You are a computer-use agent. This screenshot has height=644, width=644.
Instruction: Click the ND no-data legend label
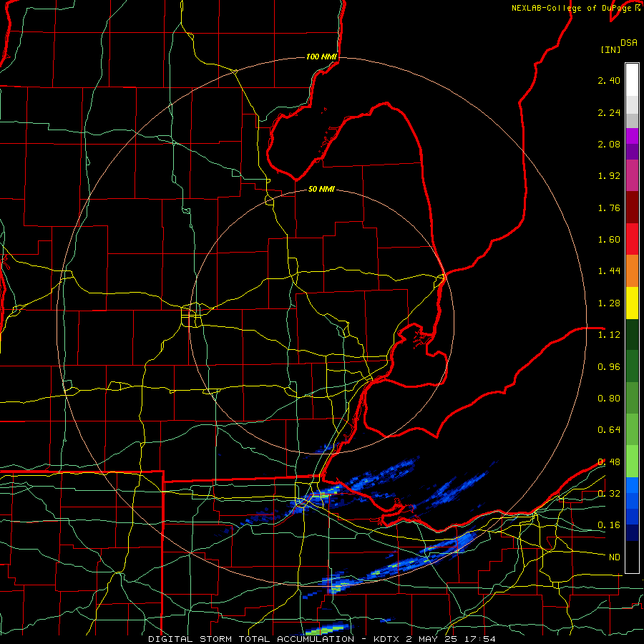point(615,557)
